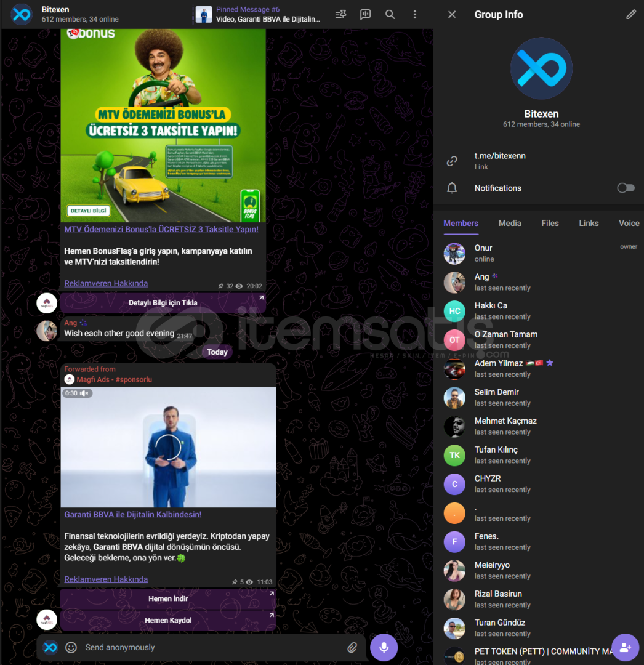The width and height of the screenshot is (644, 665).
Task: Open the MTV Ödemenizi Bonus'la ad link
Action: (161, 229)
